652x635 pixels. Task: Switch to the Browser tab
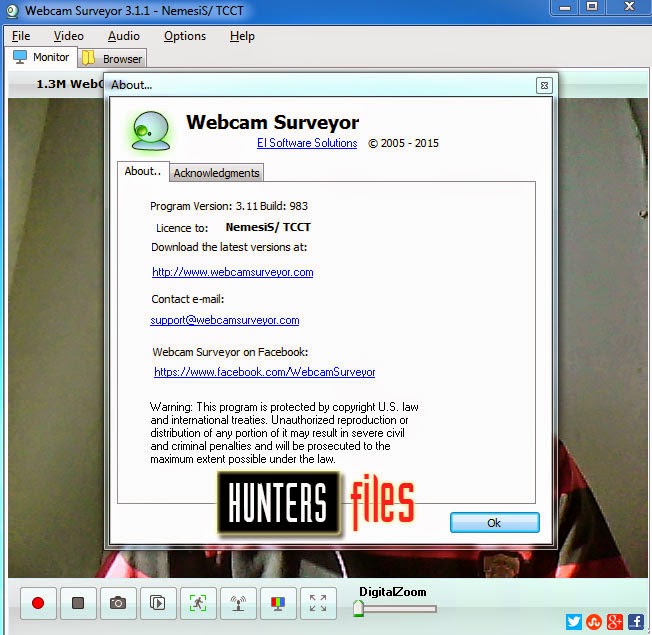point(112,59)
